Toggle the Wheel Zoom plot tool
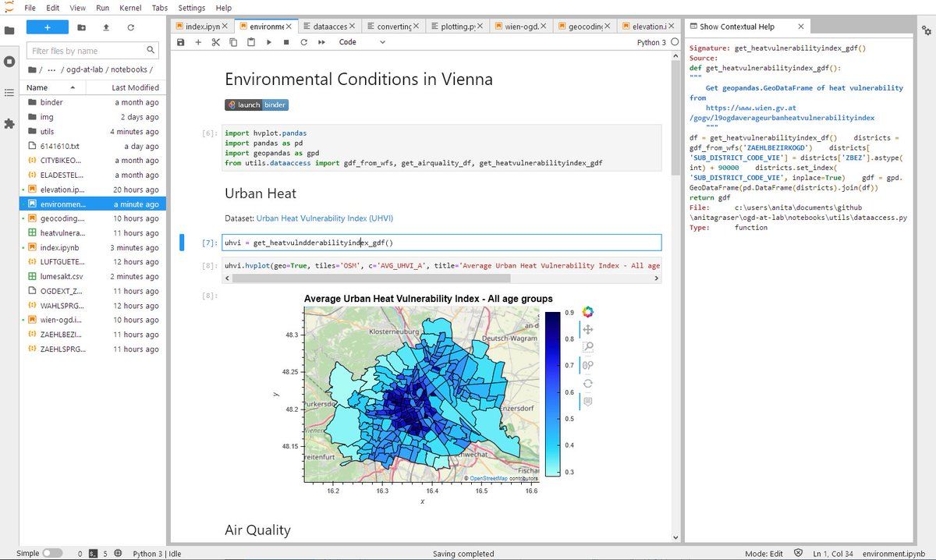The image size is (936, 560). 588,366
